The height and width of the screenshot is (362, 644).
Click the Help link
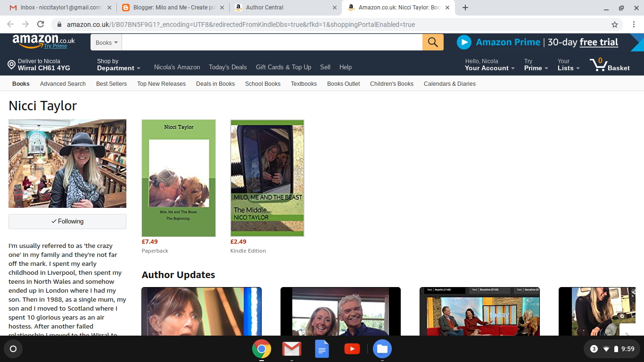pyautogui.click(x=346, y=67)
